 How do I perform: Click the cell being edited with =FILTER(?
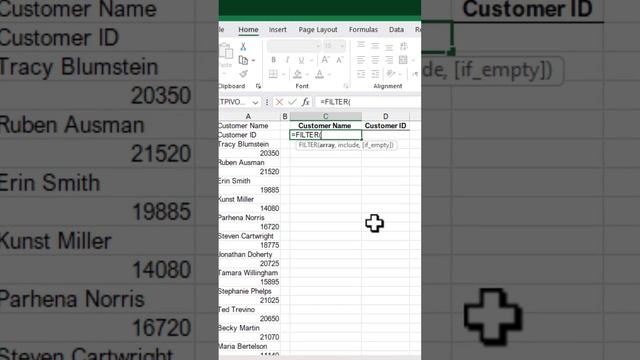point(325,135)
